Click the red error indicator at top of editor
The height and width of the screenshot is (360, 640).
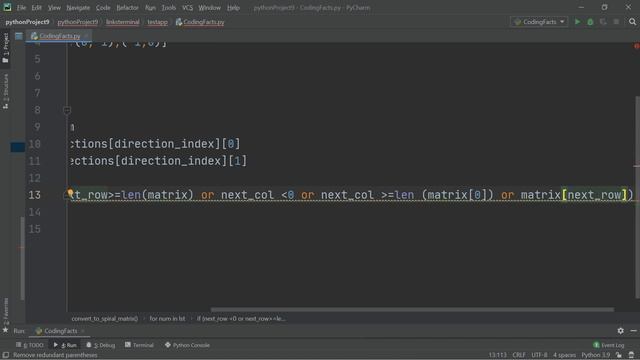point(636,46)
